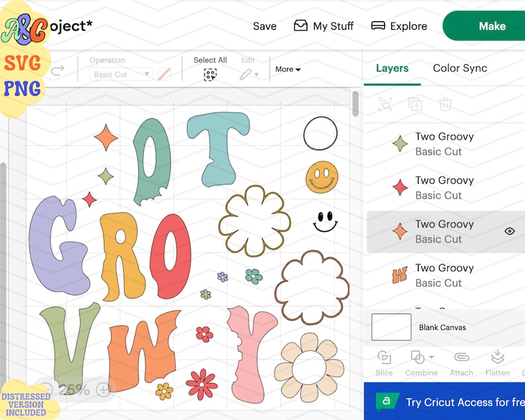Click the Group layers icon
Image resolution: width=525 pixels, height=420 pixels.
(385, 105)
